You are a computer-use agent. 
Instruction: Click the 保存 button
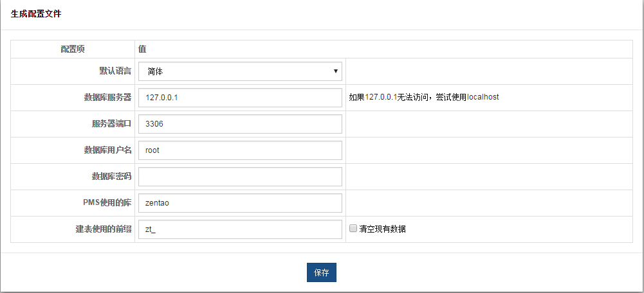322,272
